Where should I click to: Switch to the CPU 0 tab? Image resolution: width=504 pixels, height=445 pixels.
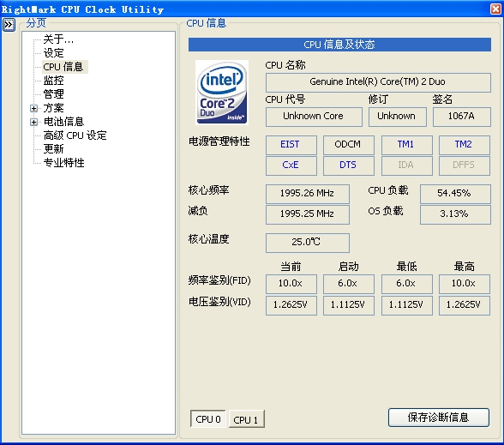(x=208, y=419)
